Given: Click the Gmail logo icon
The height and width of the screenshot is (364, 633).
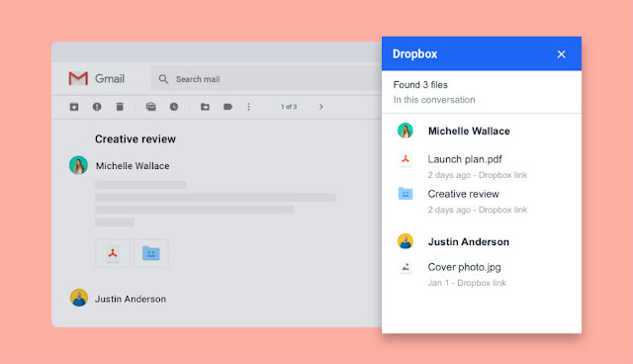Looking at the screenshot, I should point(78,79).
